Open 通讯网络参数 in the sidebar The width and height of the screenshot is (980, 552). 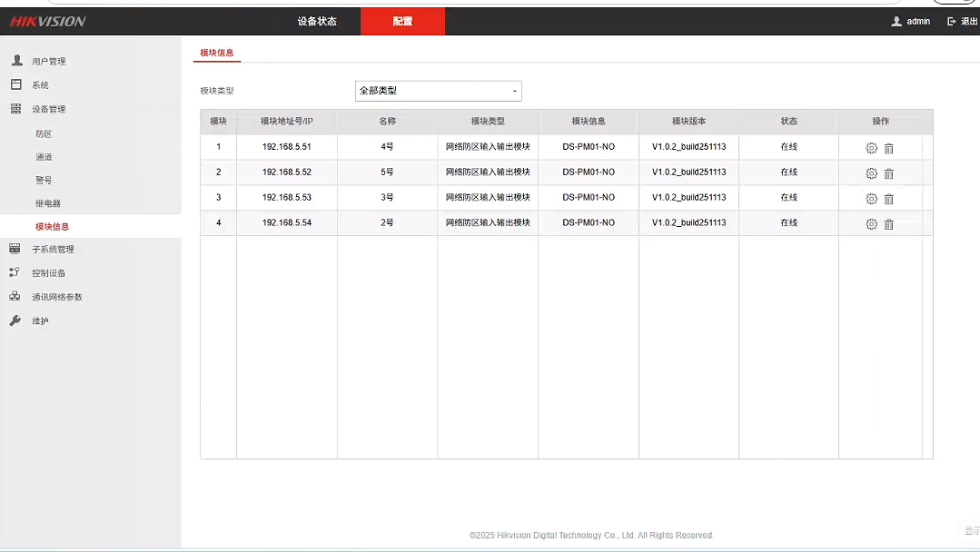pos(57,297)
